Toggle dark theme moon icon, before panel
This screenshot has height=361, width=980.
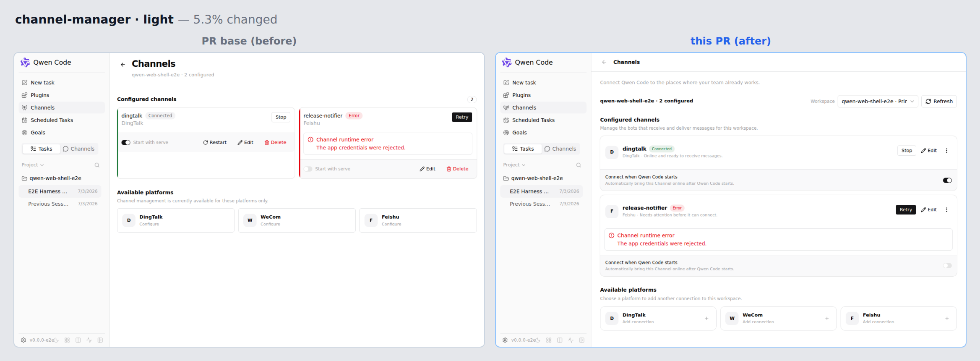click(56, 340)
